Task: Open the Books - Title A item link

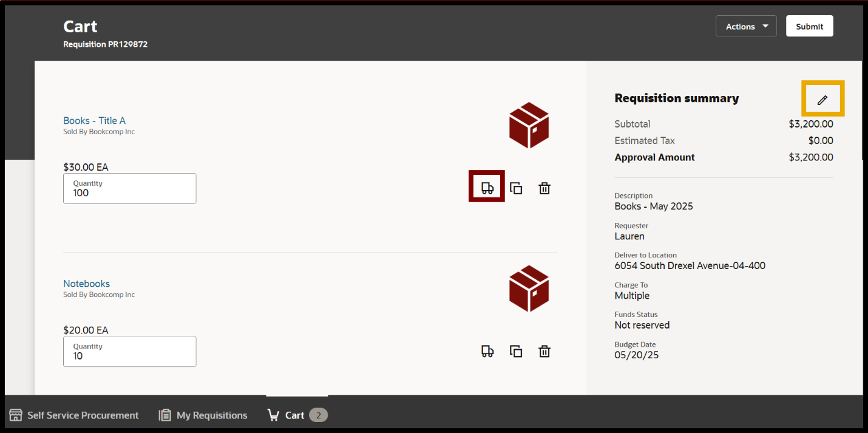Action: (x=94, y=120)
